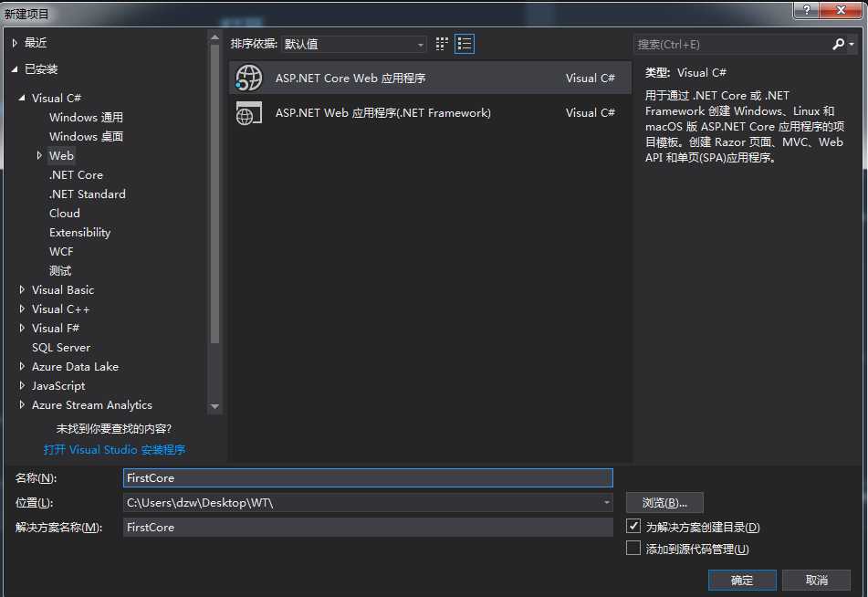Viewport: 868px width, 597px height.
Task: Toggle create directory for solution checkbox
Action: pos(633,526)
